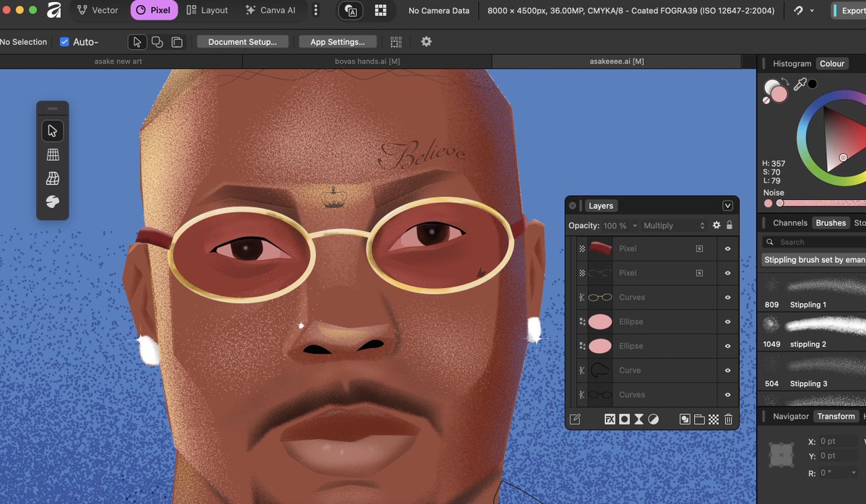Select the Move tool in floating toolbox
Screen dimensions: 866x504
point(53,131)
